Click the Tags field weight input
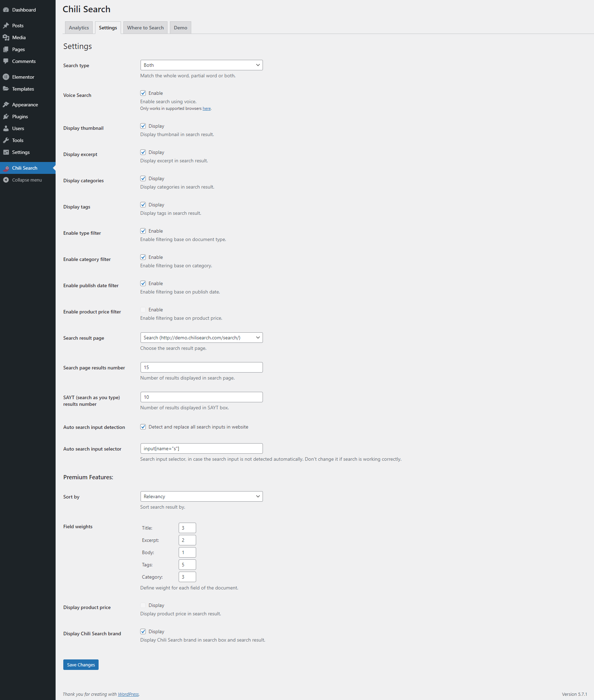The width and height of the screenshot is (594, 700). click(187, 565)
